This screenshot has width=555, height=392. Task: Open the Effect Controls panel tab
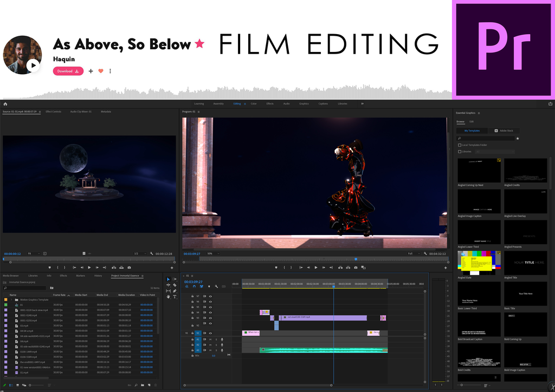tap(54, 112)
